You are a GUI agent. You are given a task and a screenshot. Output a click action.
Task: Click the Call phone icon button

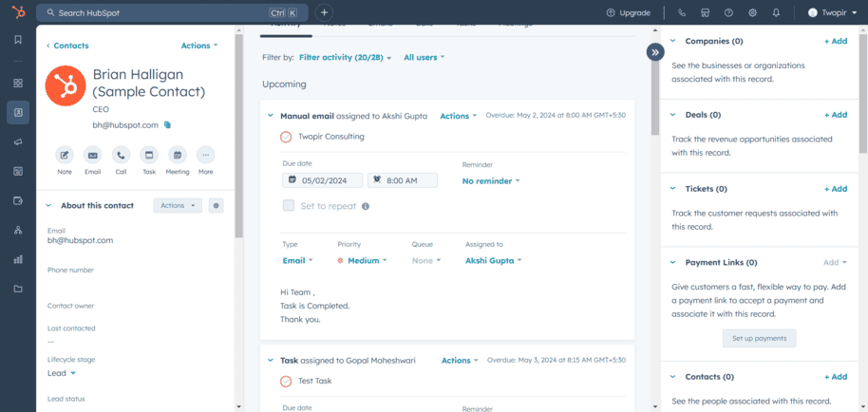coord(121,155)
